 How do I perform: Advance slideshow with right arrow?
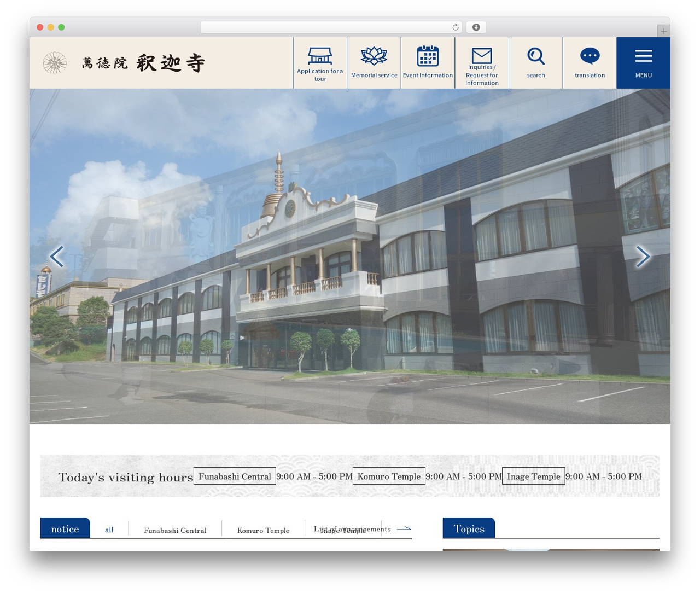coord(643,256)
